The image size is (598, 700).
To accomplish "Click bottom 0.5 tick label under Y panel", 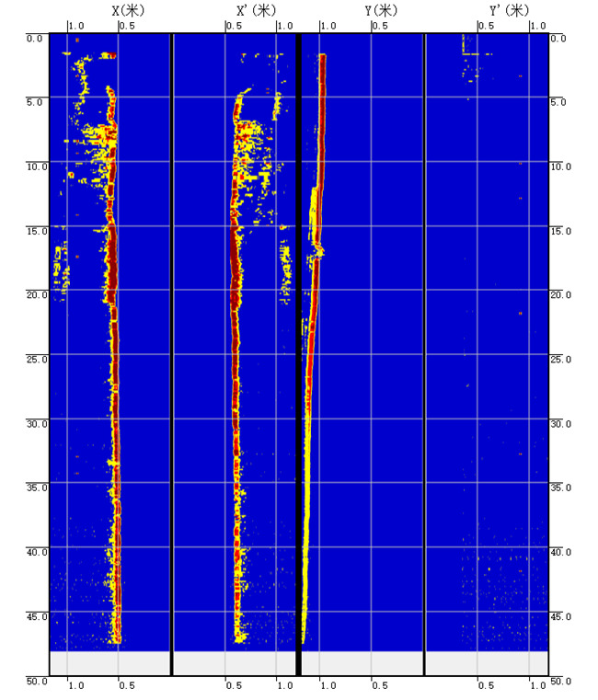I will click(381, 685).
